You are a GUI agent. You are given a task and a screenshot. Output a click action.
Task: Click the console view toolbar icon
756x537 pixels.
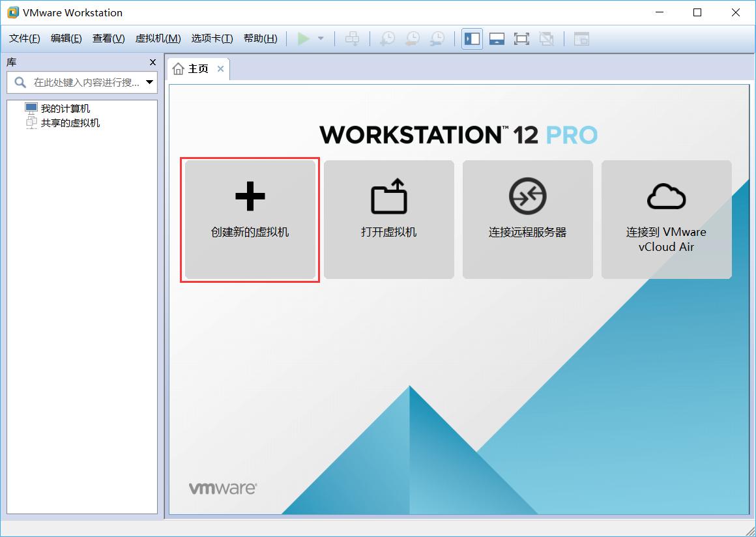581,38
